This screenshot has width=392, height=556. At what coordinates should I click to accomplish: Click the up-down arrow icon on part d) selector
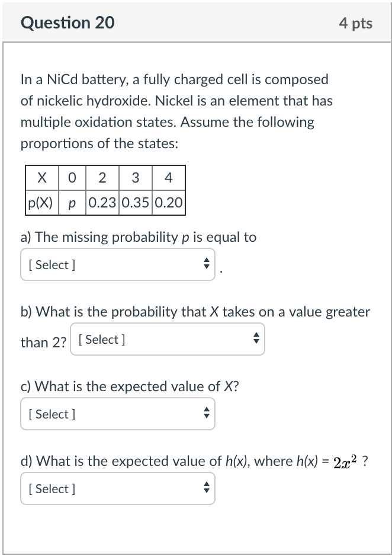click(206, 488)
